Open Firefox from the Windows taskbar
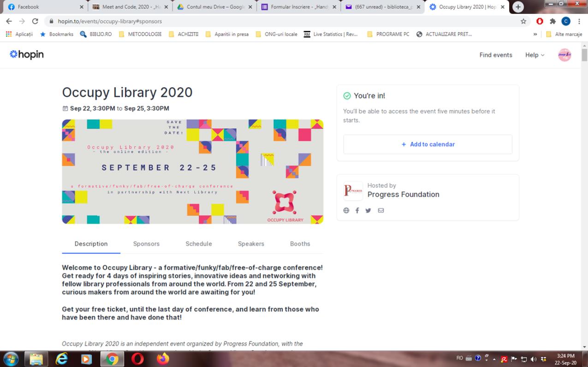Screen dimensions: 588x367 [x=162, y=359]
